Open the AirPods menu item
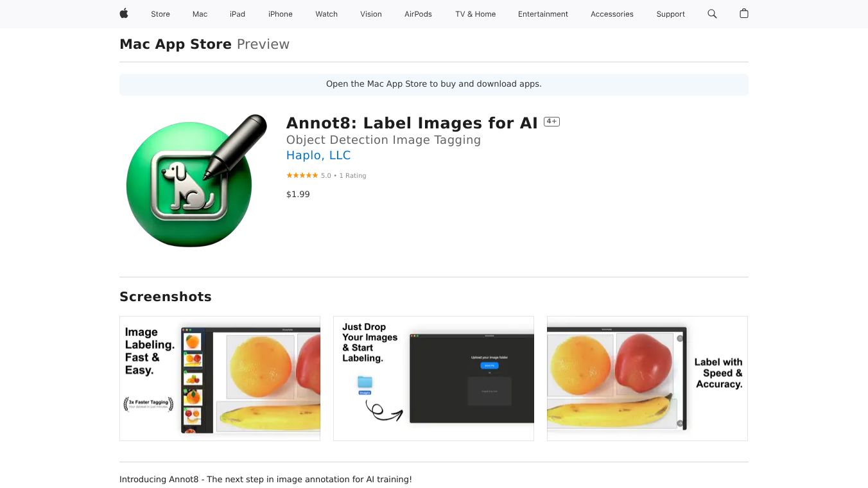The width and height of the screenshot is (868, 488). [418, 14]
